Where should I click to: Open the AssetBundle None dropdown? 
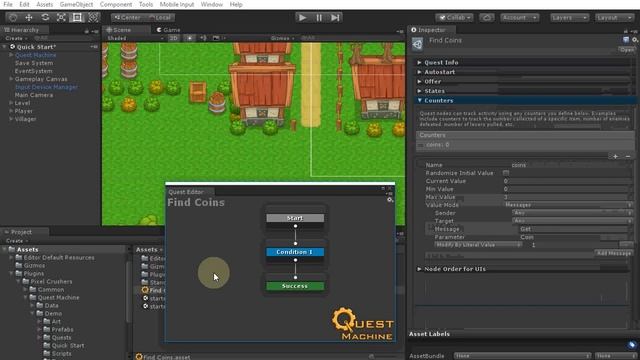pos(522,356)
